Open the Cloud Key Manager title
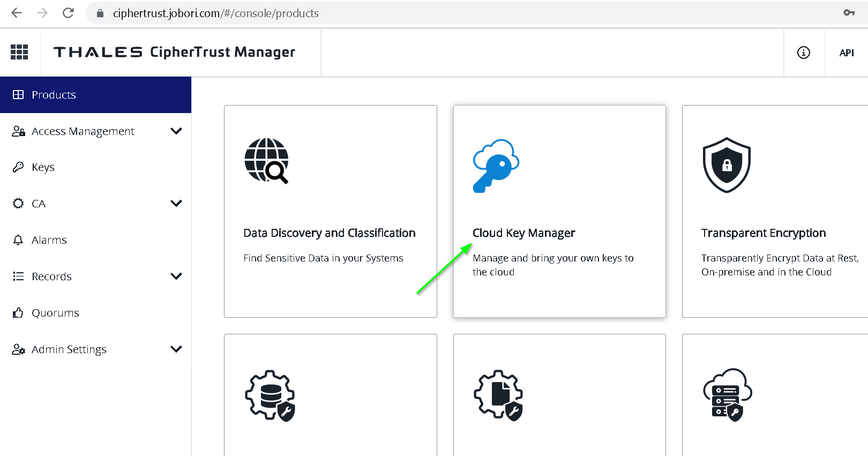The width and height of the screenshot is (868, 456). pos(524,233)
